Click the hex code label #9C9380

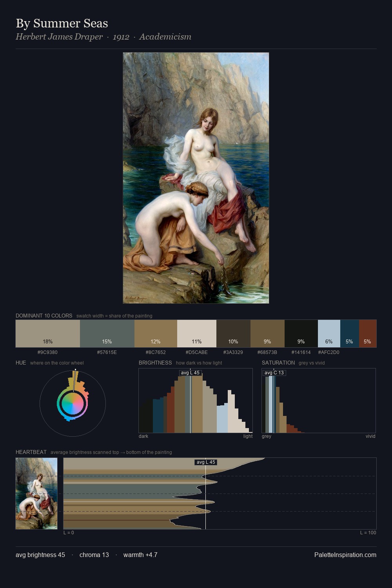coord(47,352)
